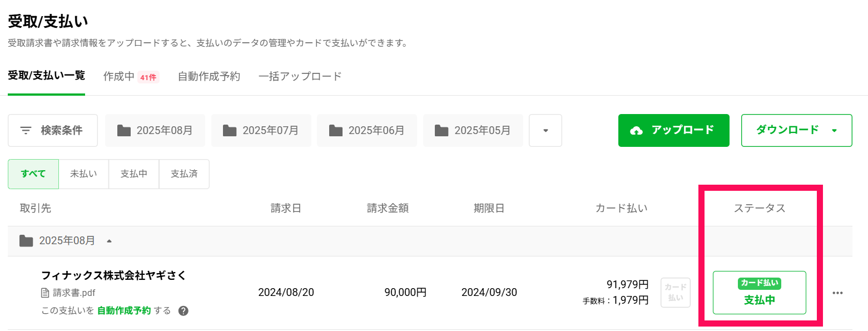Click the 2024/09/30 due date
The image size is (868, 331).
click(489, 293)
